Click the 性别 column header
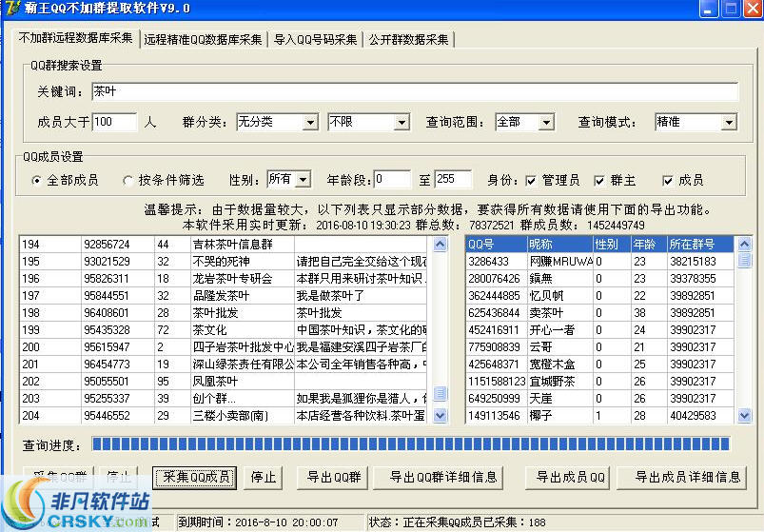 612,244
